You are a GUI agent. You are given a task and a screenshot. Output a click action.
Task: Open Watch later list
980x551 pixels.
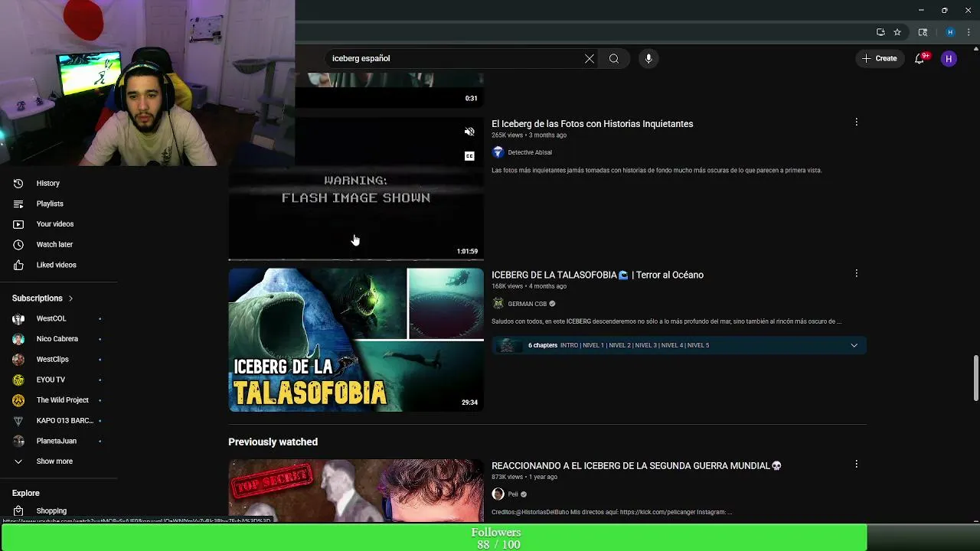54,245
